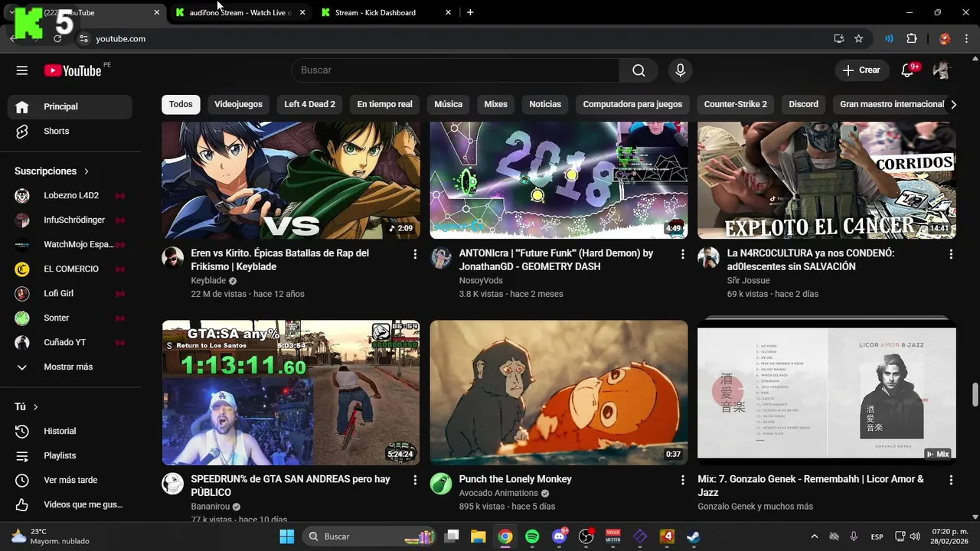
Task: Open Ver más tarde
Action: [x=70, y=480]
